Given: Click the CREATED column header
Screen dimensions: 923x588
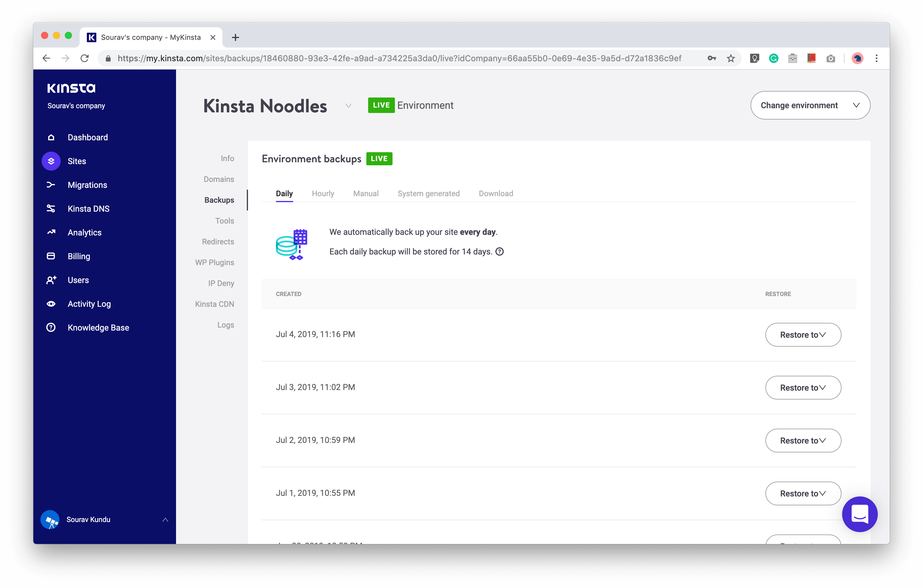Looking at the screenshot, I should point(288,294).
